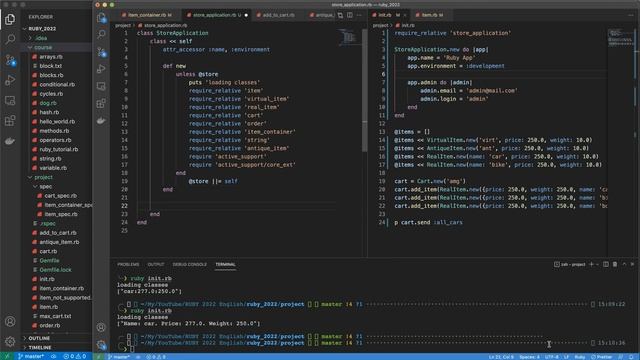The image size is (640, 360).
Task: Open the terminal launch profile dropdown
Action: click(x=598, y=264)
